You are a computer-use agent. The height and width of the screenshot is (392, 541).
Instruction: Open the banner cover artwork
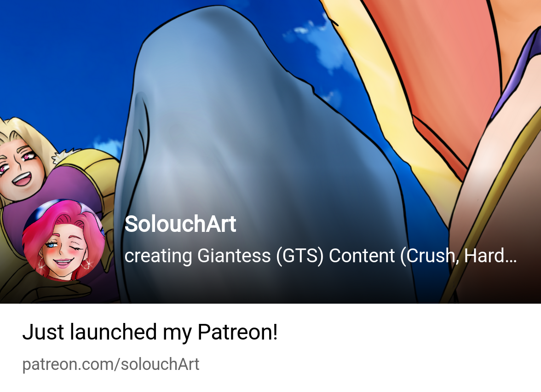tap(270, 152)
